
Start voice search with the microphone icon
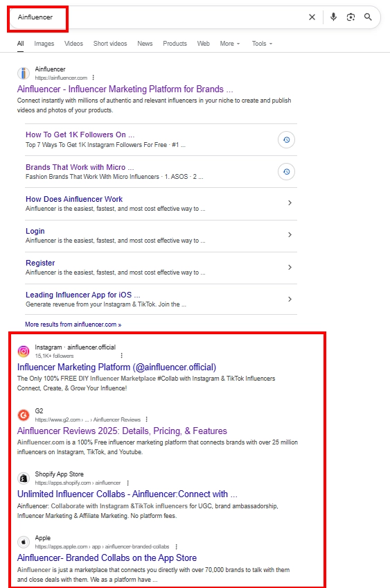coord(333,17)
